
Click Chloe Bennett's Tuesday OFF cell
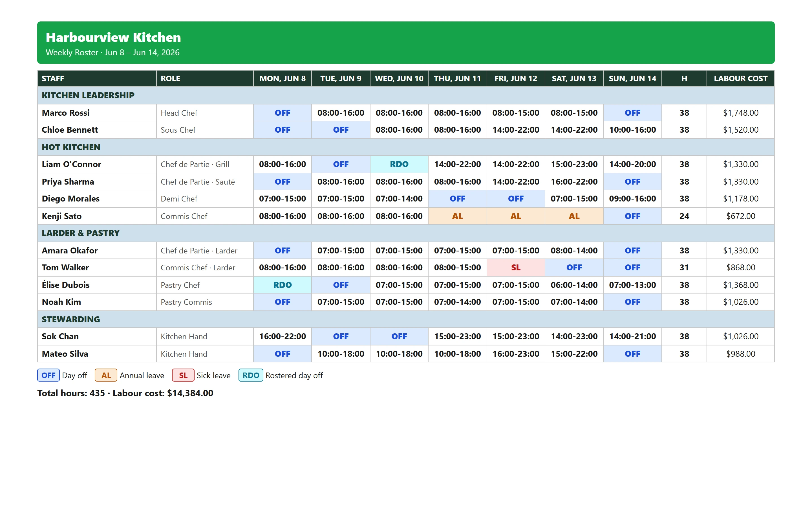pyautogui.click(x=341, y=130)
